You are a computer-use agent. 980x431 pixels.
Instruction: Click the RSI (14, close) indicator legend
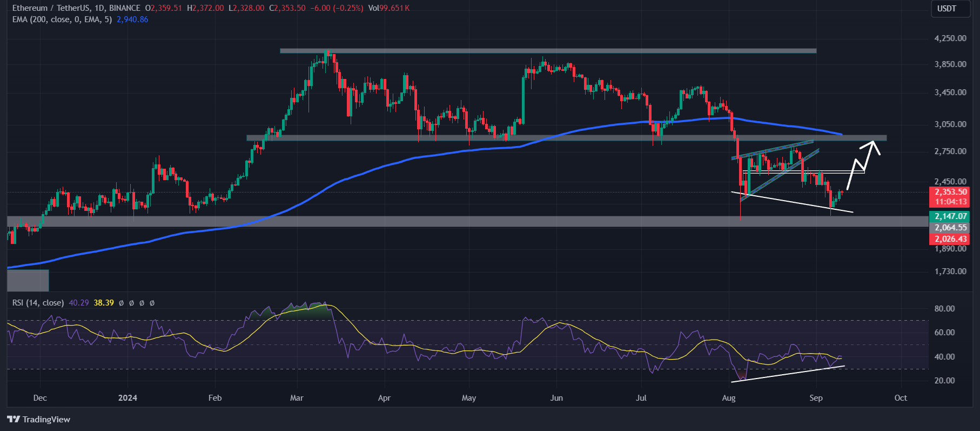[x=38, y=303]
